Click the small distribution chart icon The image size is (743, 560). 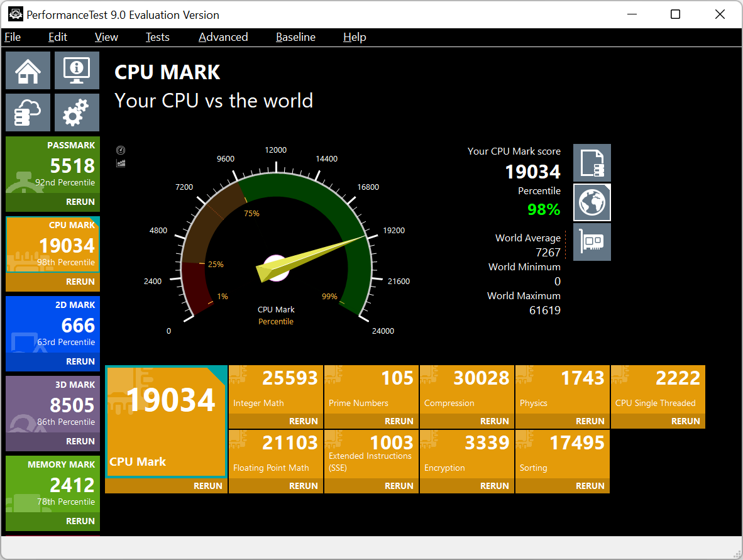121,163
